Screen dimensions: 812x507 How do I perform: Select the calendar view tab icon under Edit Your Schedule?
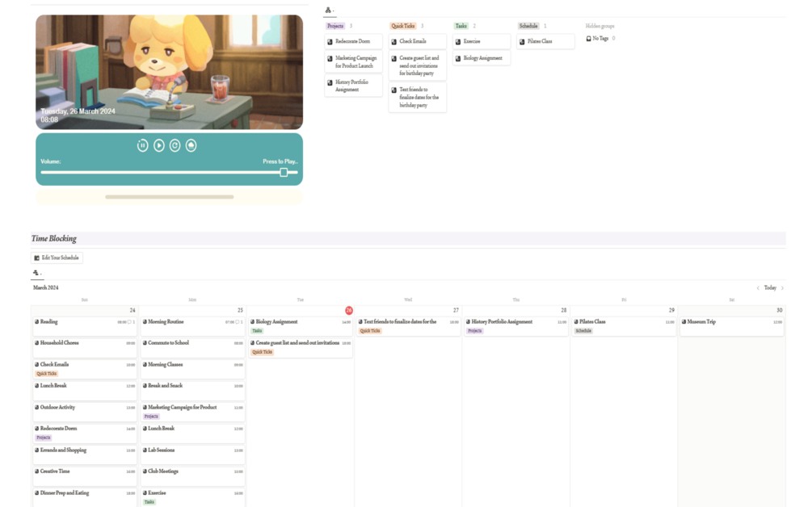tap(36, 273)
